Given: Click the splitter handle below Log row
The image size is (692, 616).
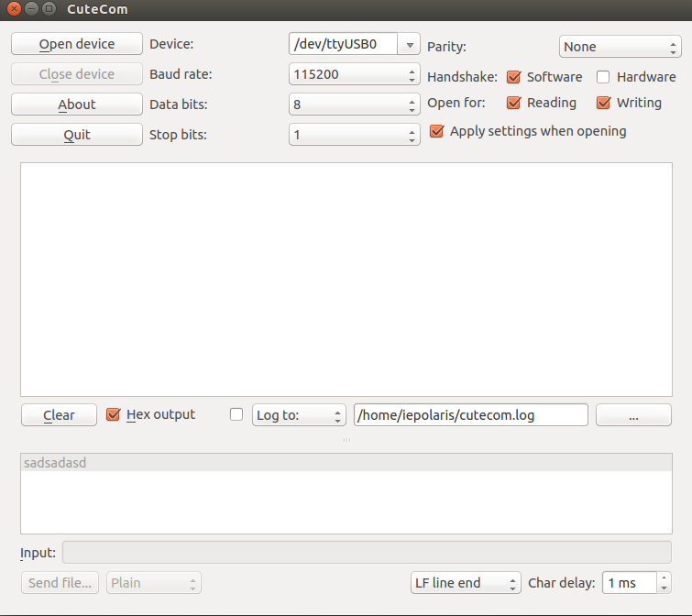Looking at the screenshot, I should point(346,439).
